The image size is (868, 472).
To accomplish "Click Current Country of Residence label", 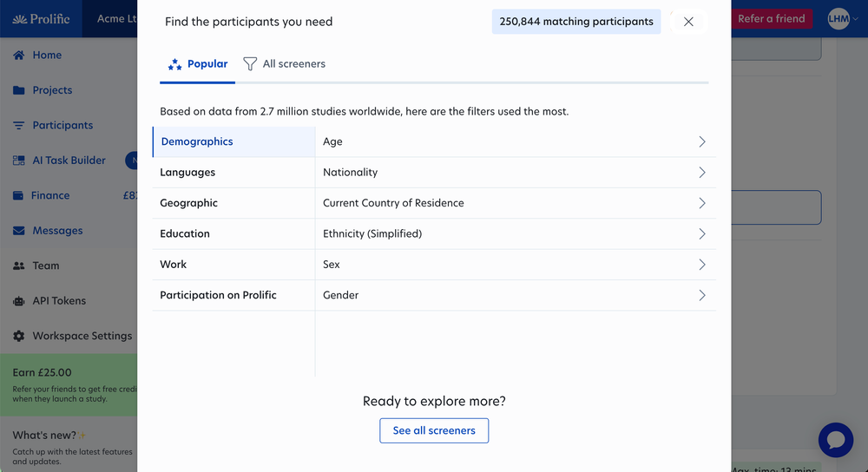I will tap(393, 203).
